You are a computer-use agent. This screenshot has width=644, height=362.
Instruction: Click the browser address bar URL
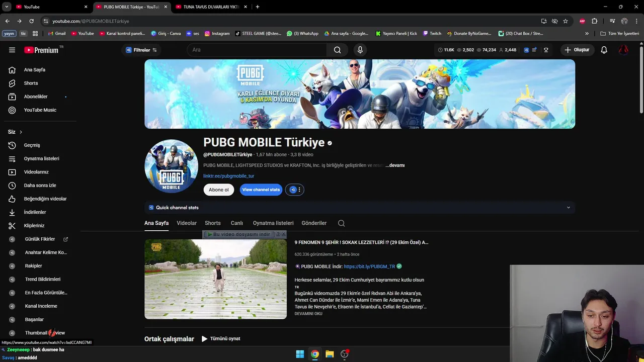(x=91, y=21)
